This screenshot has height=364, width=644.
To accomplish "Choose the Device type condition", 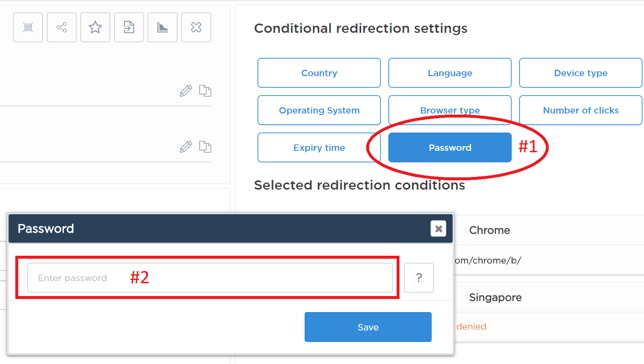I will pyautogui.click(x=580, y=73).
